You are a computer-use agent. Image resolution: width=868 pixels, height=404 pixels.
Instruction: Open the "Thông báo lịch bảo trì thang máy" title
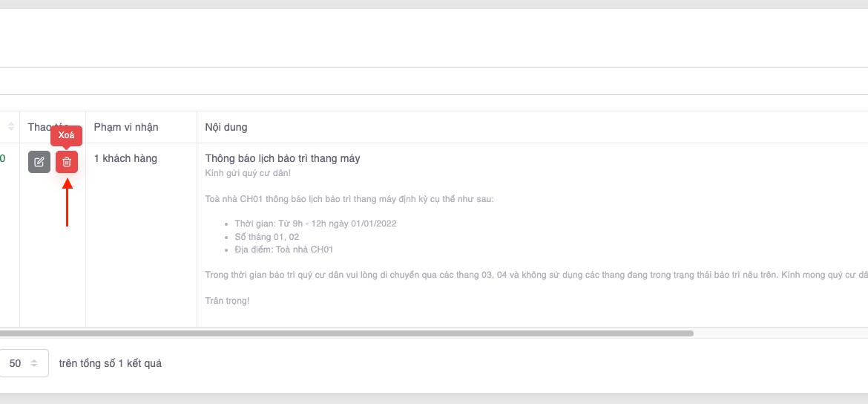283,158
